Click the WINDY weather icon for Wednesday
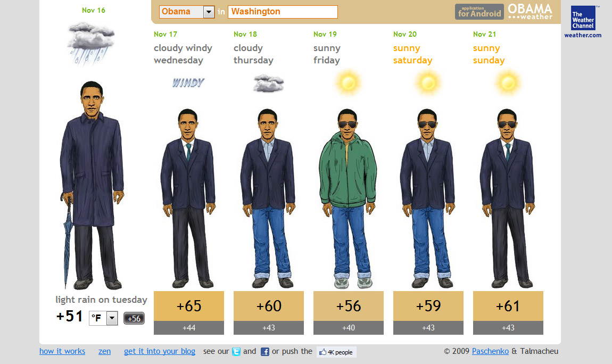 click(188, 82)
